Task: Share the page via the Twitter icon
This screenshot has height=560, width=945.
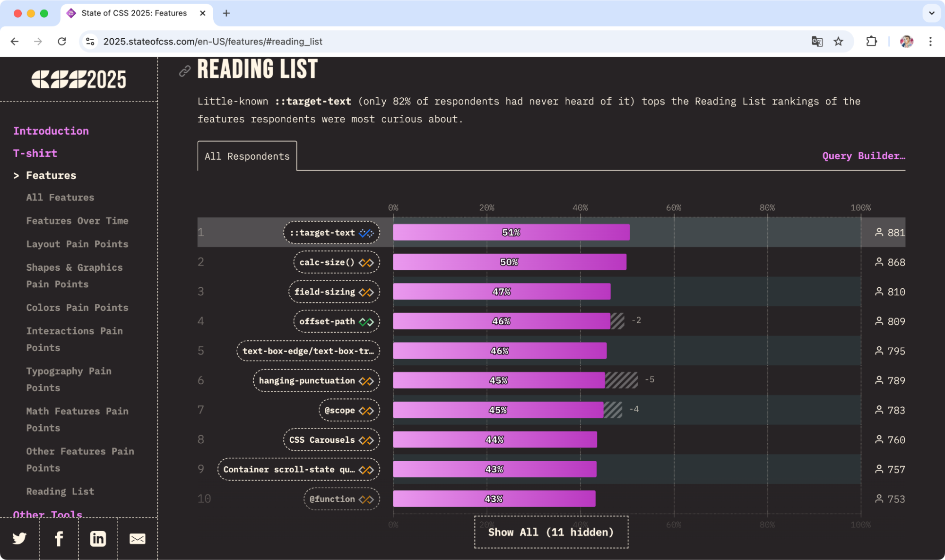Action: pyautogui.click(x=19, y=538)
